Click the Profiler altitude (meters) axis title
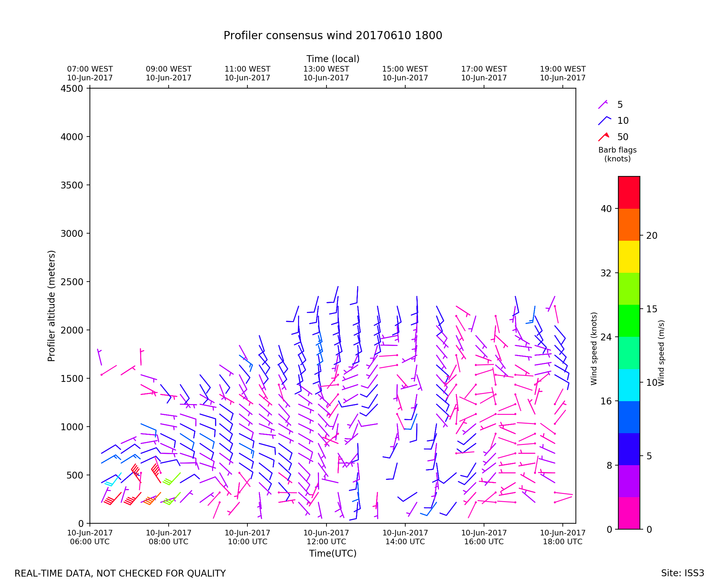Viewport: 719px width, 588px height. [51, 305]
